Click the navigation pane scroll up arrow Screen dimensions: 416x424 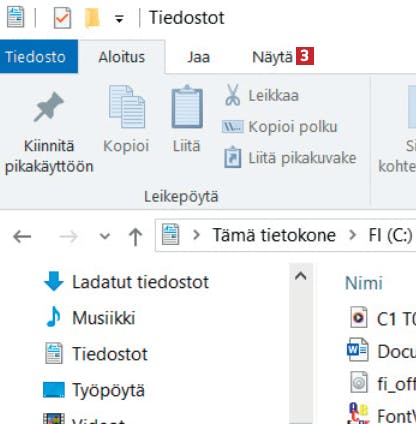[301, 276]
